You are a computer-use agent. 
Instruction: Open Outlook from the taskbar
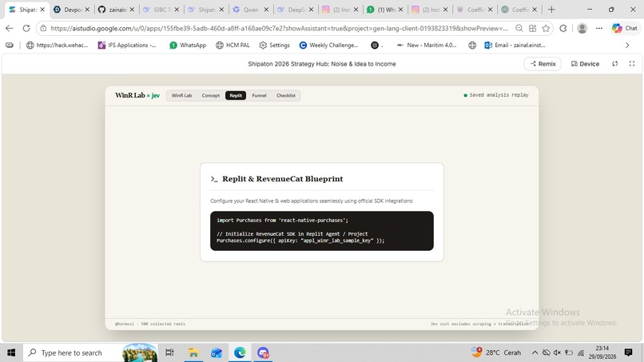coord(217,352)
